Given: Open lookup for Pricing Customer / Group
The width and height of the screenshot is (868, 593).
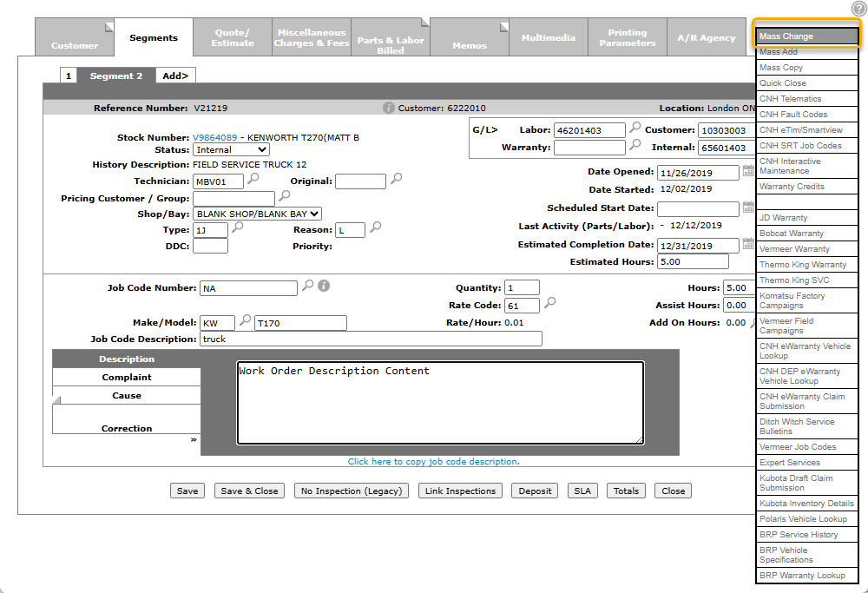Looking at the screenshot, I should pyautogui.click(x=285, y=196).
